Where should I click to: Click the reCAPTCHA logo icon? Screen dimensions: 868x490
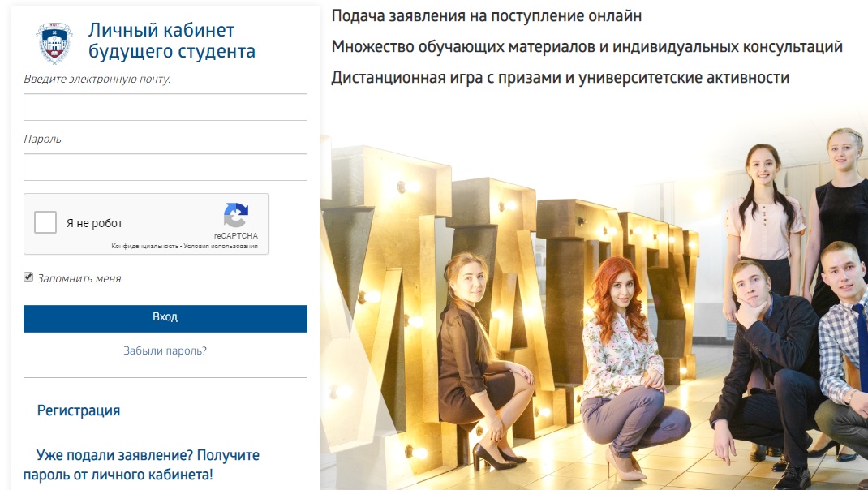[x=236, y=215]
